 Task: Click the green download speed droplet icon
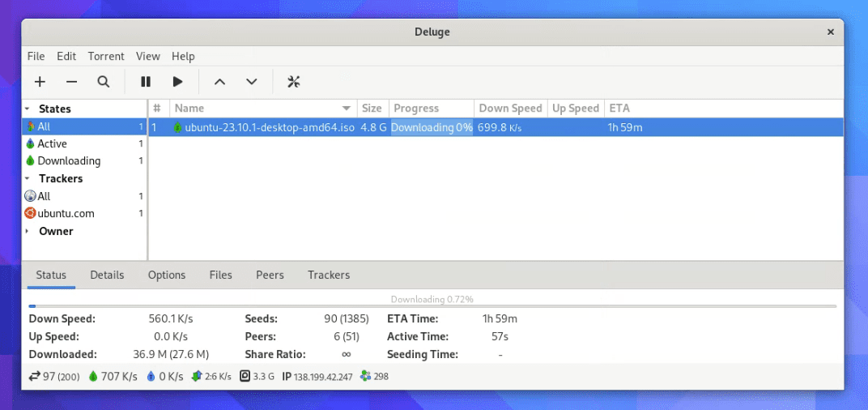coord(93,376)
